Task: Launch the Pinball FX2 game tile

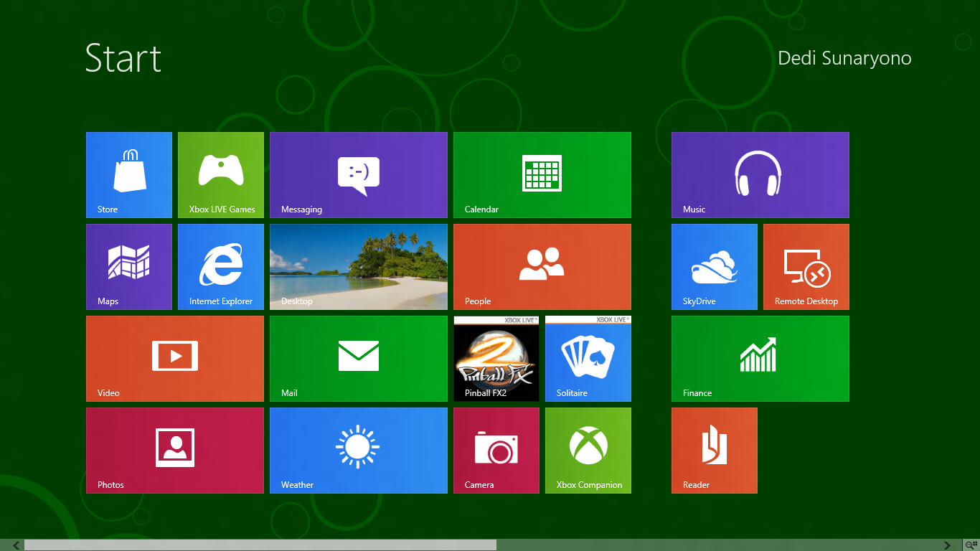Action: [496, 359]
